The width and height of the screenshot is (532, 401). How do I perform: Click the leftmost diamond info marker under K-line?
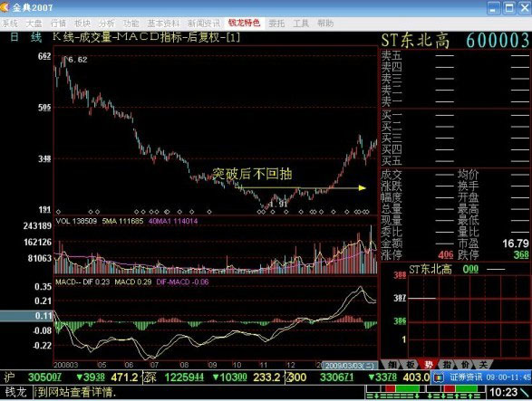click(58, 212)
